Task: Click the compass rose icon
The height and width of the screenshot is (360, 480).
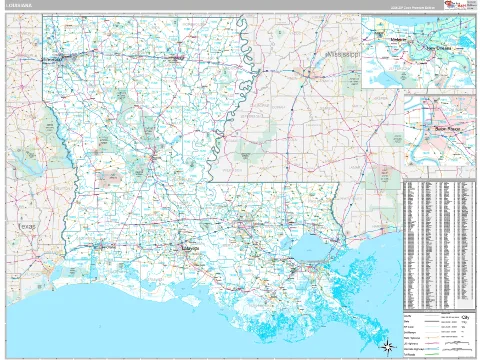Action: 388,346
